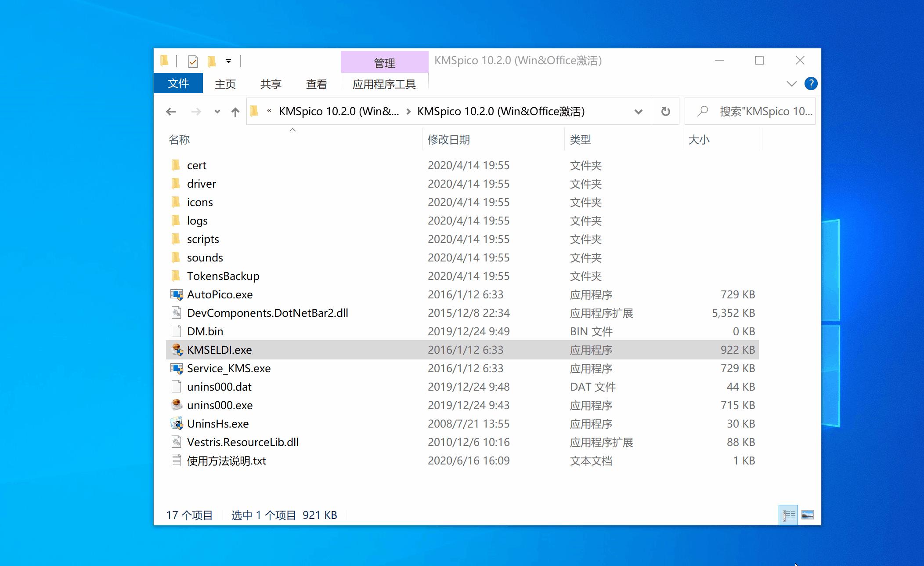Launch KMSELDI.exe application
924x566 pixels.
coord(219,350)
